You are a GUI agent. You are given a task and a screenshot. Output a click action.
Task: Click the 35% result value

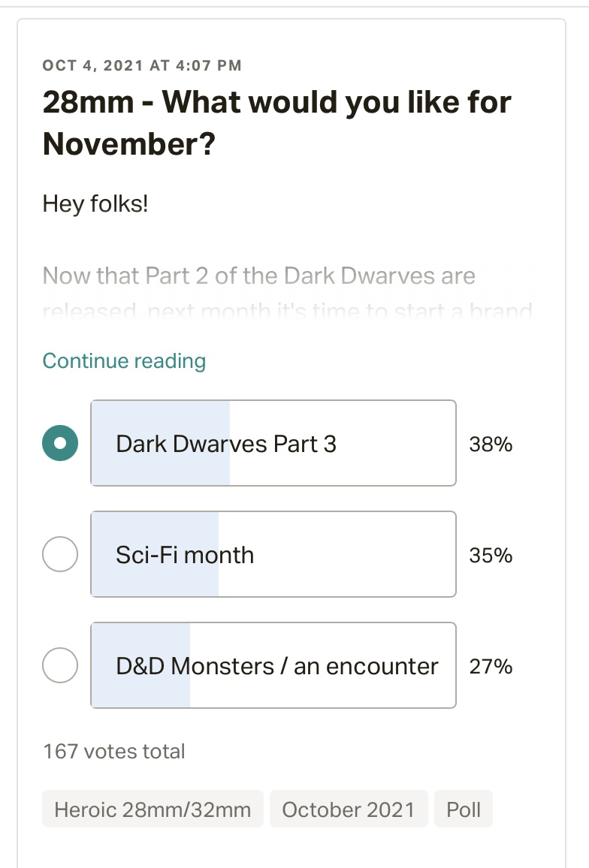[x=491, y=555]
